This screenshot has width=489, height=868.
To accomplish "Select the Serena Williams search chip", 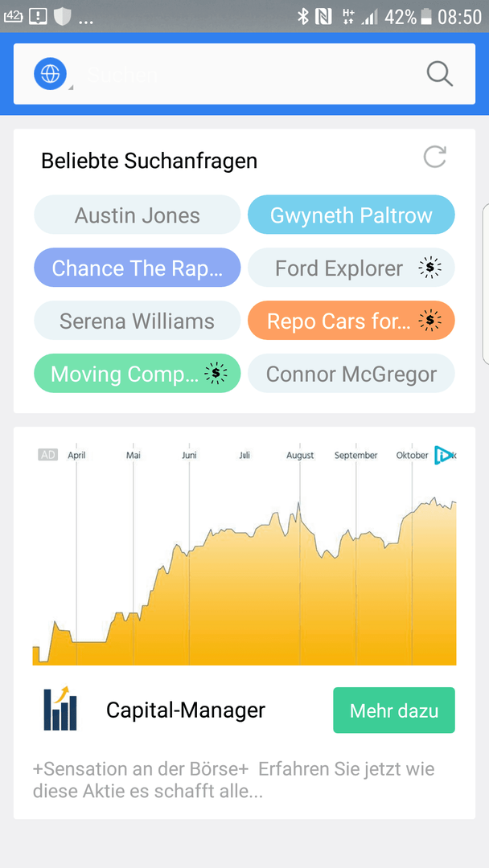I will click(138, 321).
